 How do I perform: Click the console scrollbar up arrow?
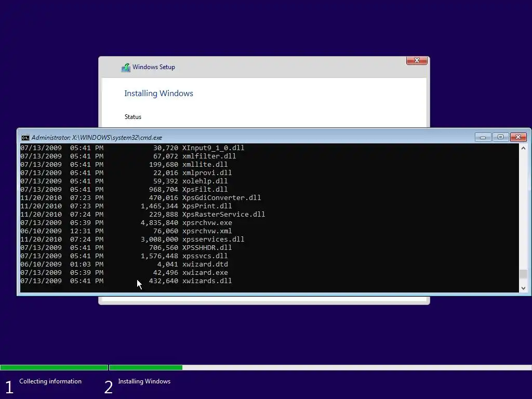coord(523,148)
